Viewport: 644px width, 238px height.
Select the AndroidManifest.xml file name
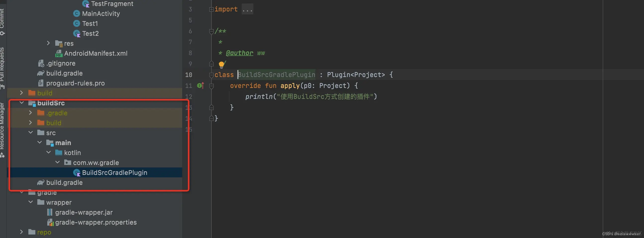[x=96, y=53]
